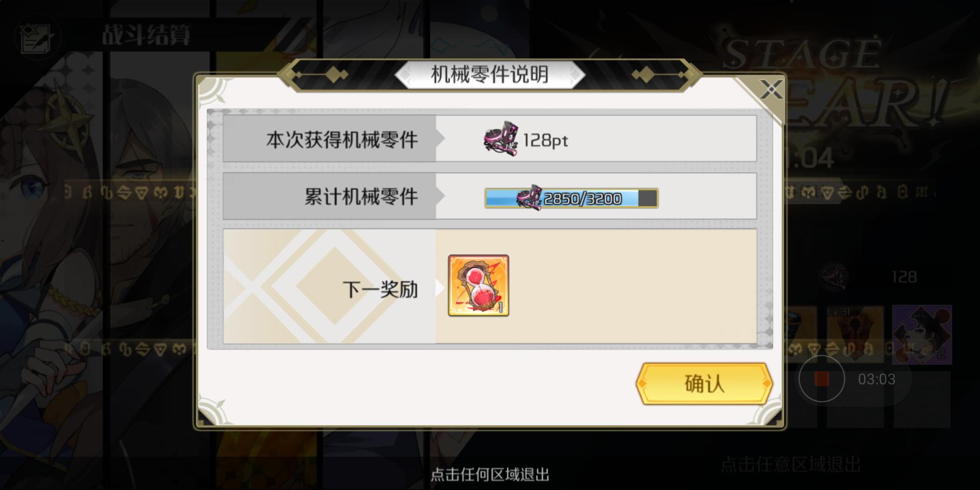Tap the 下一奖励 label arrow

pos(440,289)
